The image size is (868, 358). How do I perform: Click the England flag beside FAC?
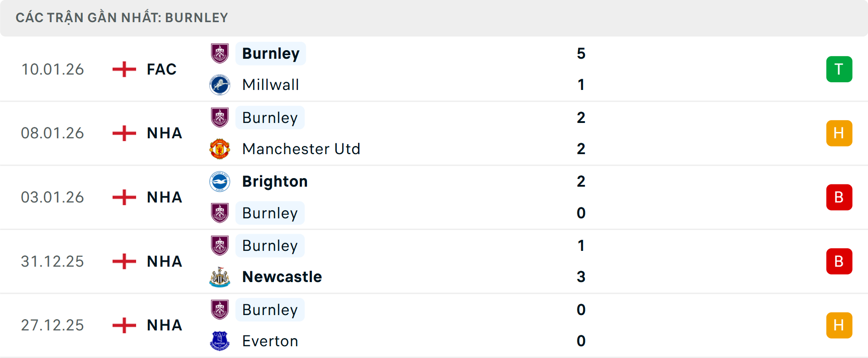(123, 69)
